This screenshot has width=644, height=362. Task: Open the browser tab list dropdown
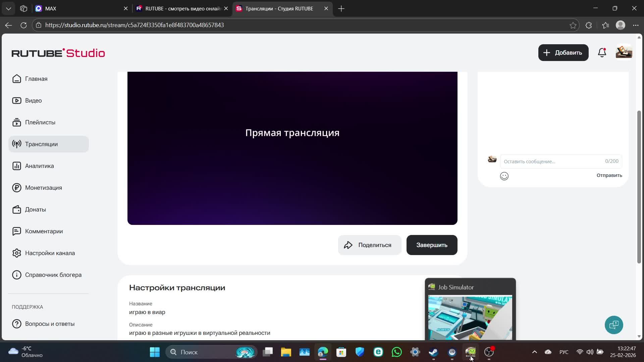tap(8, 9)
